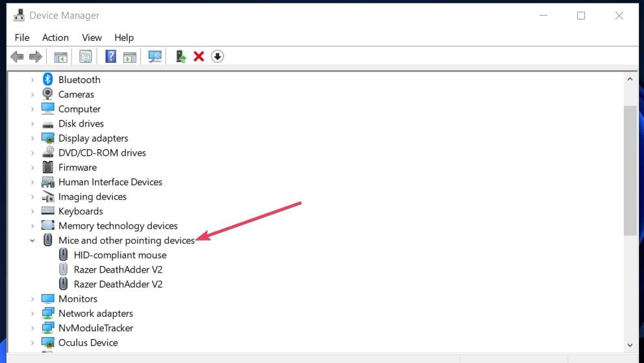Image resolution: width=644 pixels, height=363 pixels.
Task: Select the last Razer DeathAdder V2 entry
Action: pos(118,284)
